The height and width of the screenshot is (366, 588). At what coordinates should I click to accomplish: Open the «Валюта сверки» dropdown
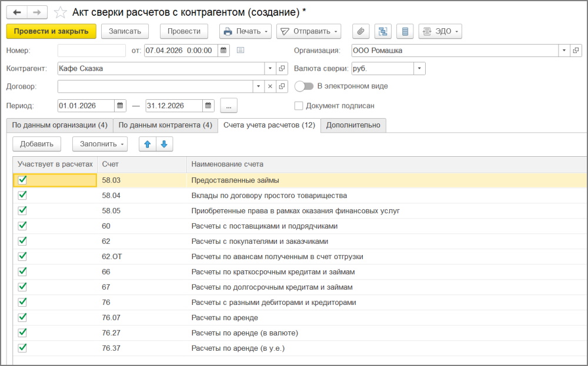[419, 68]
